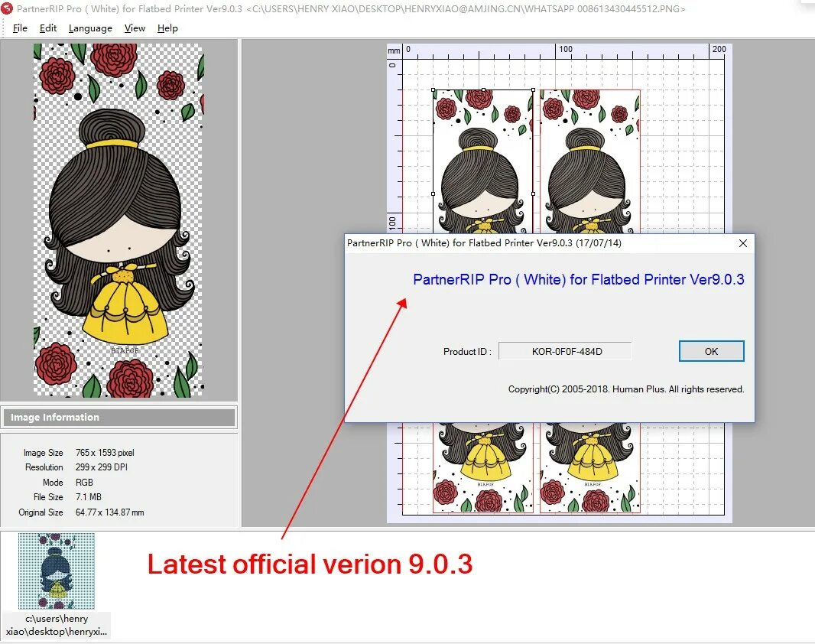The height and width of the screenshot is (644, 815).
Task: Click the left-middle handle of the selected image
Action: [433, 194]
